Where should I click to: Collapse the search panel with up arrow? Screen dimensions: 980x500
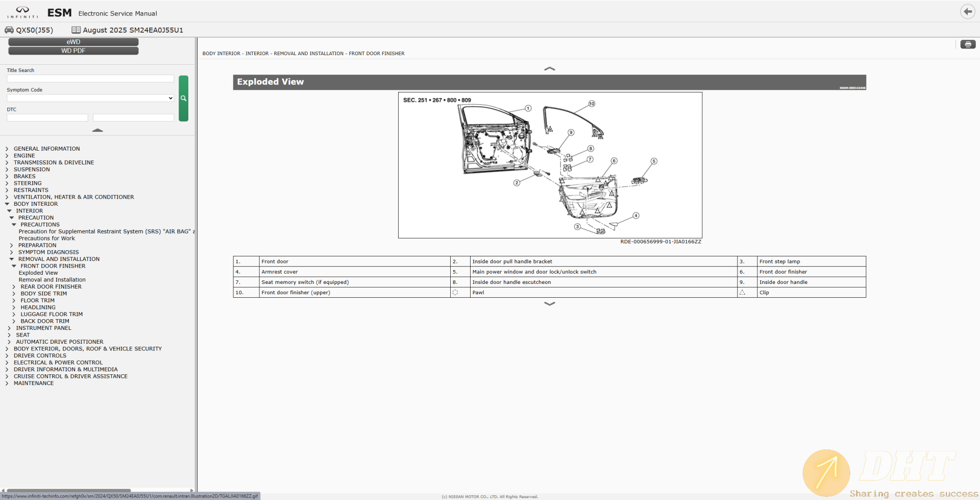[x=97, y=130]
